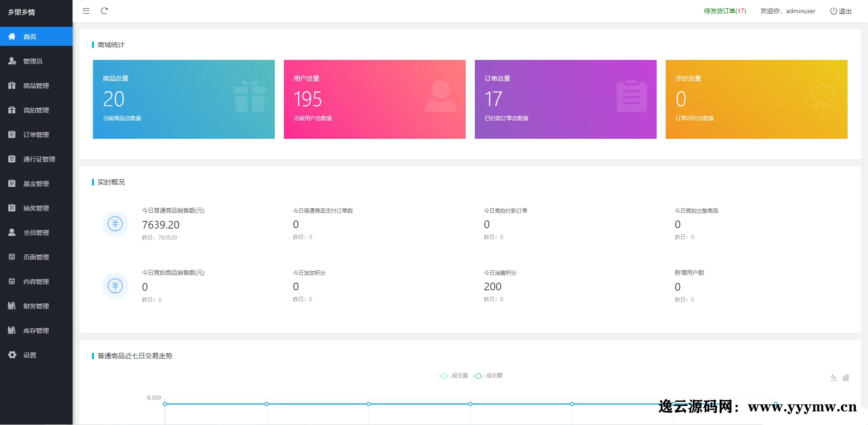Click the 欢迎你, adminuser greeting

click(x=788, y=11)
